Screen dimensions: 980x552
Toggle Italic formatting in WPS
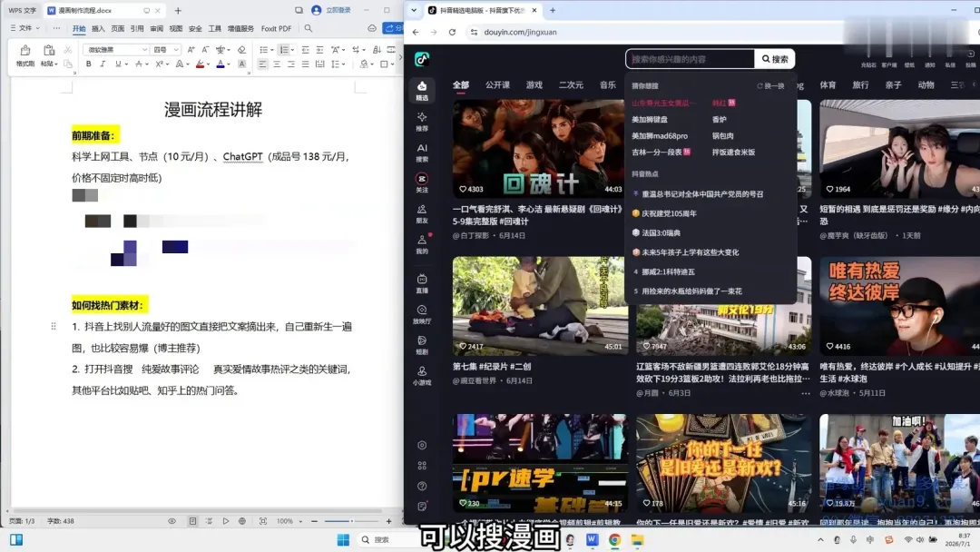pyautogui.click(x=103, y=64)
